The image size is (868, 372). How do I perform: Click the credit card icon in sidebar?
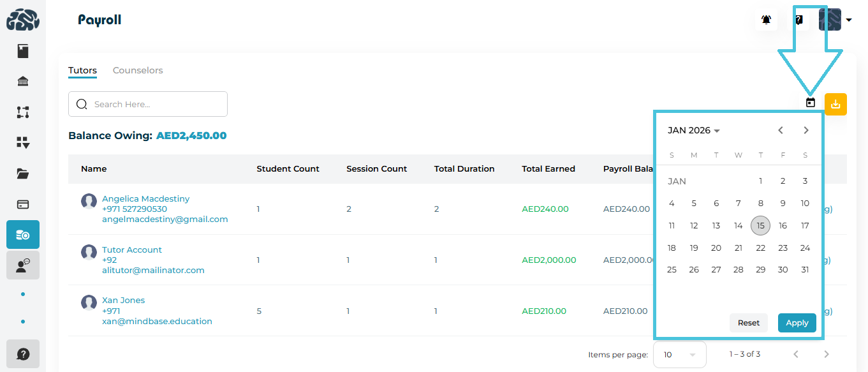(23, 204)
